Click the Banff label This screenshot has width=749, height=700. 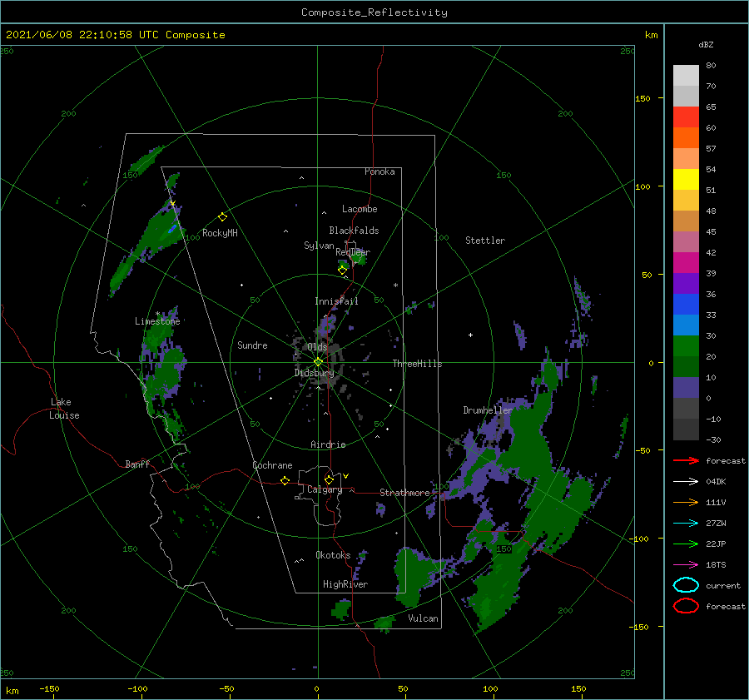point(137,464)
